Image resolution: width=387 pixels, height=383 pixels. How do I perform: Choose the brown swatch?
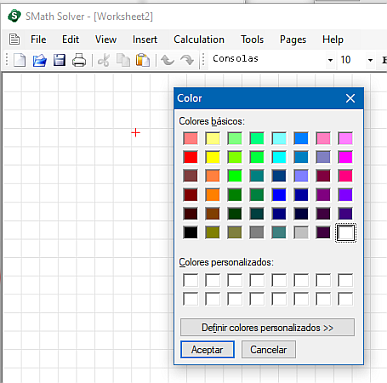point(213,214)
